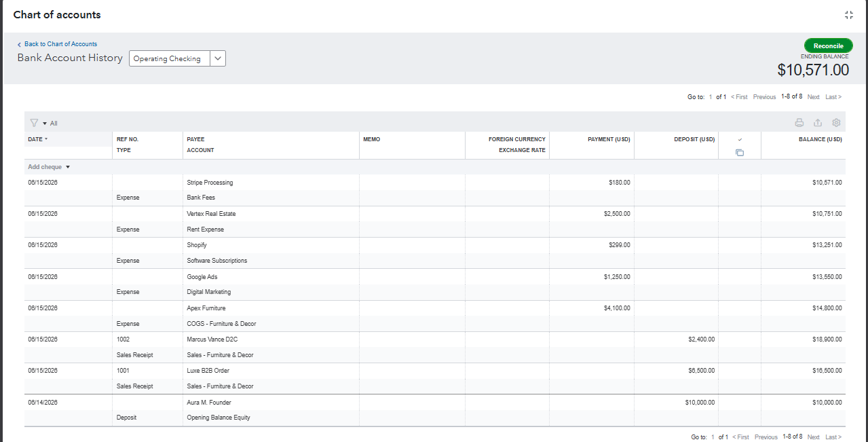Click the top pagination Previous link
The width and height of the screenshot is (868, 442).
(764, 97)
